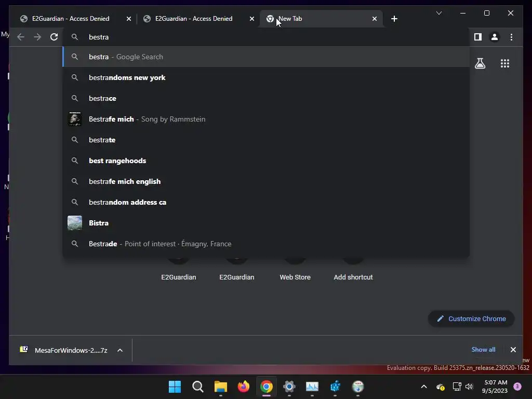
Task: Click the Bistra landscape thumbnail
Action: pyautogui.click(x=75, y=223)
